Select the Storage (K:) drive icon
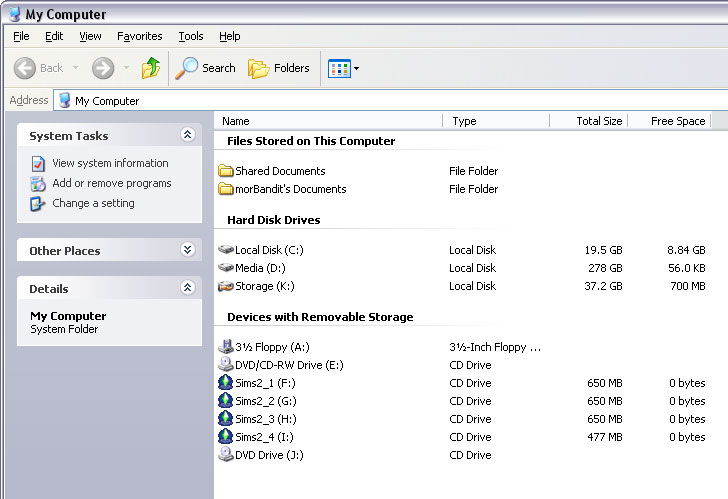This screenshot has height=499, width=728. pyautogui.click(x=225, y=286)
